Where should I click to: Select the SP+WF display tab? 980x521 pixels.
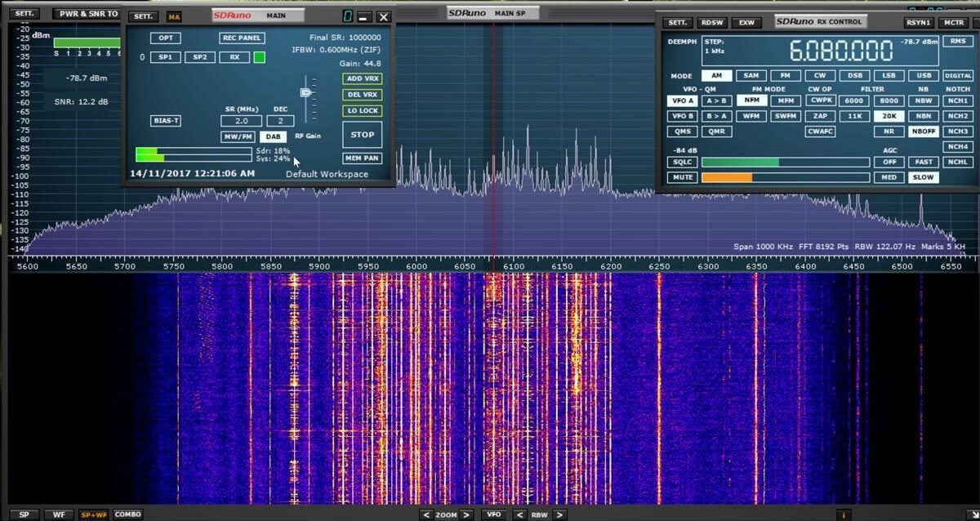[x=93, y=514]
